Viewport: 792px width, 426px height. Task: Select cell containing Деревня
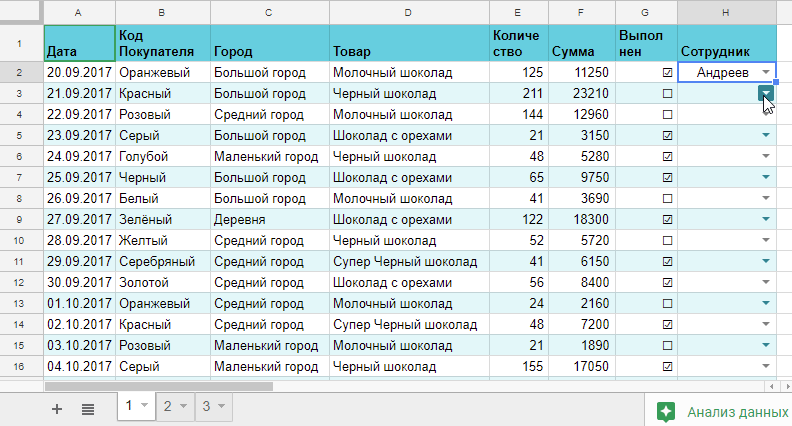coord(270,220)
